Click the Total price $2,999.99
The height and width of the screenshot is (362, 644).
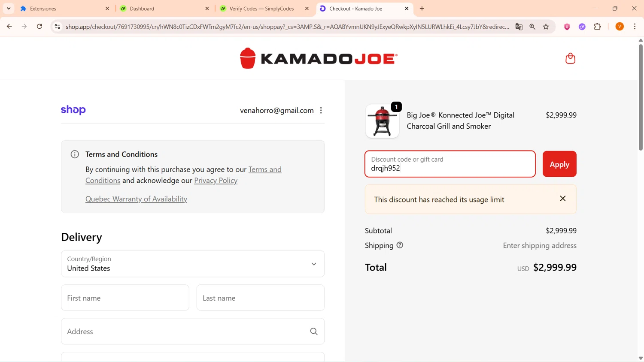tap(555, 267)
